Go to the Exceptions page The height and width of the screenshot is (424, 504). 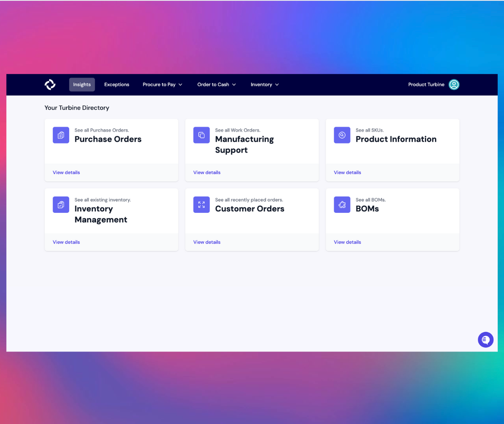coord(117,85)
